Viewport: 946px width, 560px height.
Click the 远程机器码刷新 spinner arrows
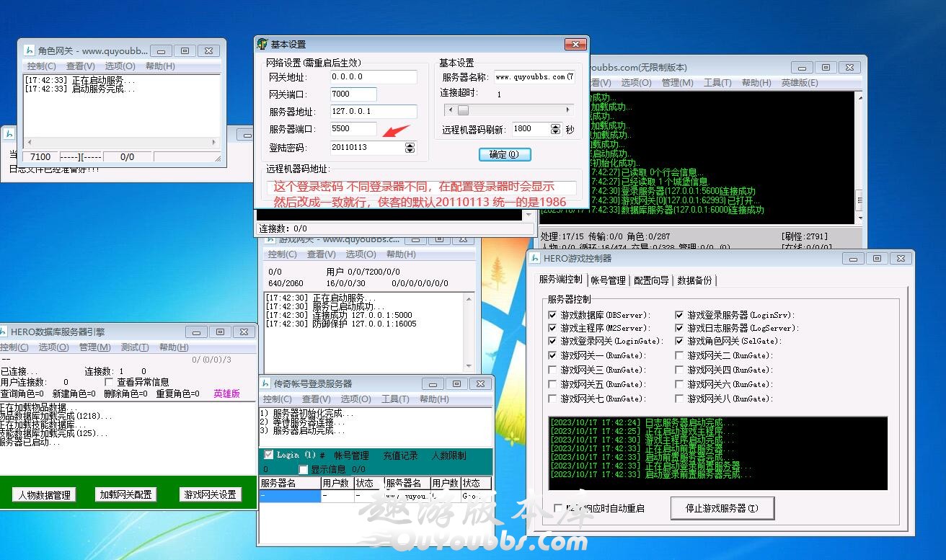(555, 129)
